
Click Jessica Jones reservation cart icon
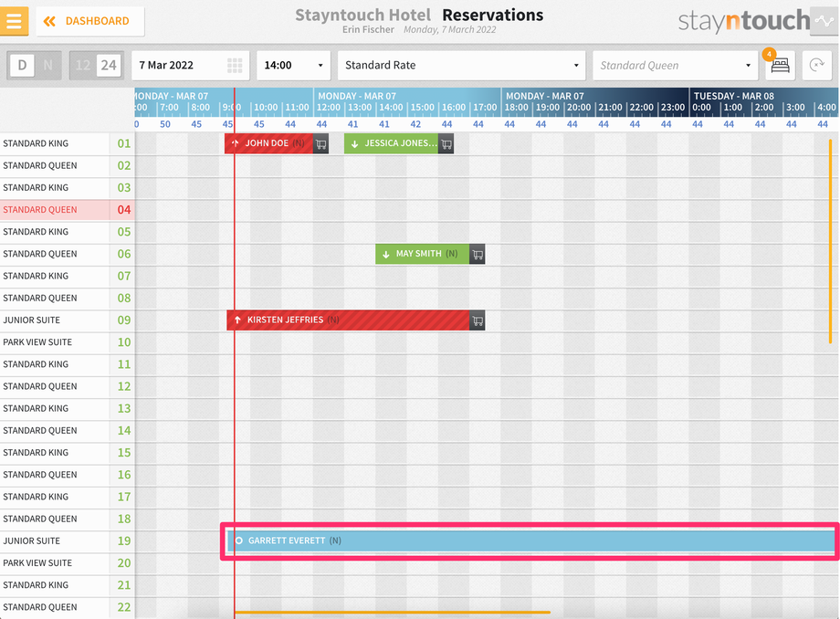[446, 143]
